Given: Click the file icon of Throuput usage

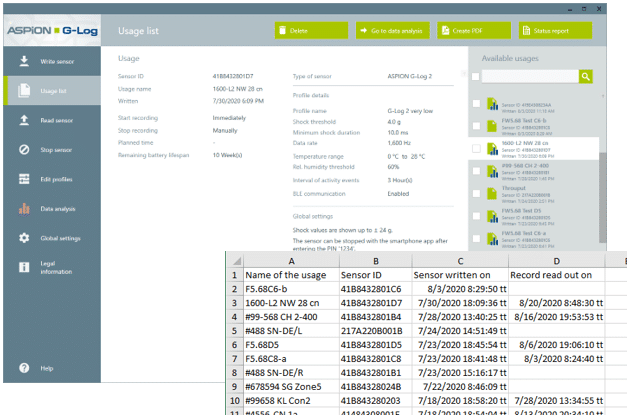Looking at the screenshot, I should point(492,194).
